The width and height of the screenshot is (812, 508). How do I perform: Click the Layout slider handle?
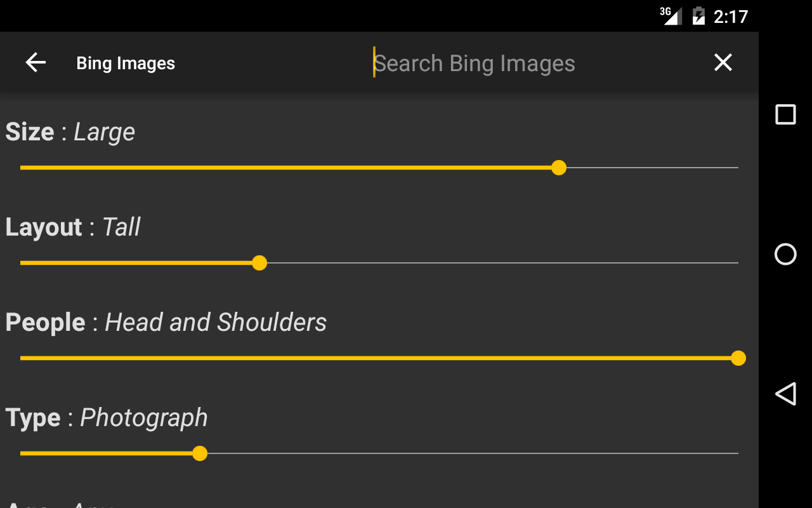[259, 263]
